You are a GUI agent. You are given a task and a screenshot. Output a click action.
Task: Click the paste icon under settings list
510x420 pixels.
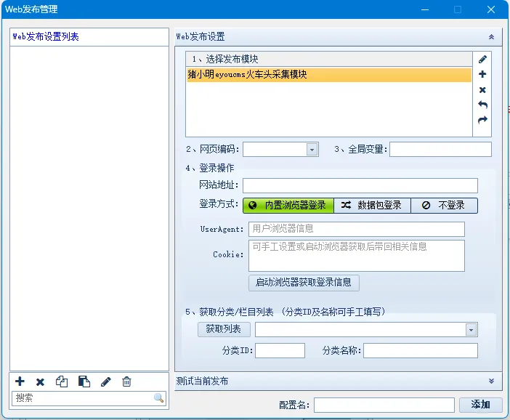84,381
